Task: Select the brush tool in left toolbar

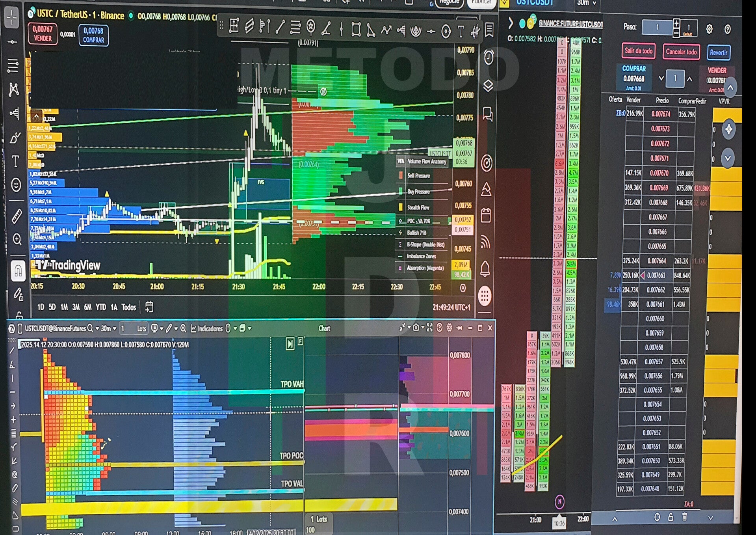Action: click(x=15, y=138)
